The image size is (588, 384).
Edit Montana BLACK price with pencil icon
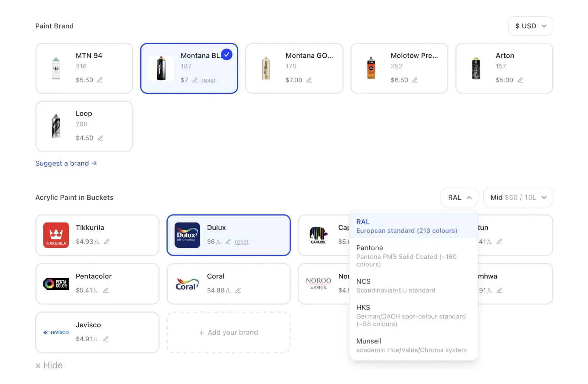click(195, 80)
